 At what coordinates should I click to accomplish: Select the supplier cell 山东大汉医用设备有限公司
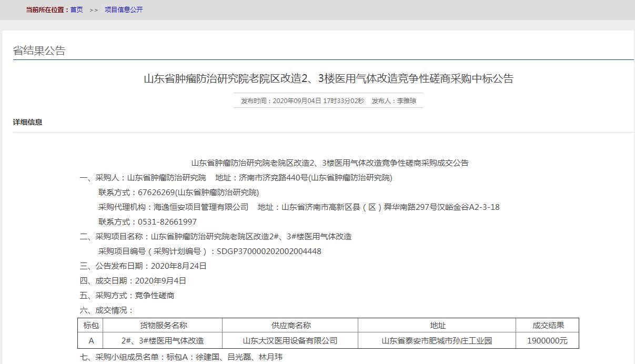point(290,341)
